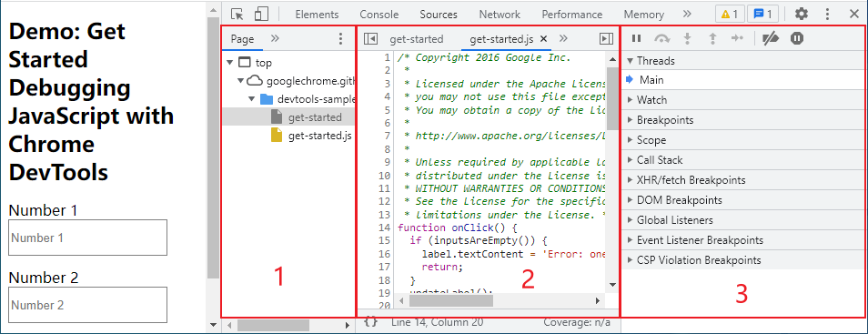The height and width of the screenshot is (334, 868).
Task: Click the step out of function icon
Action: point(713,38)
